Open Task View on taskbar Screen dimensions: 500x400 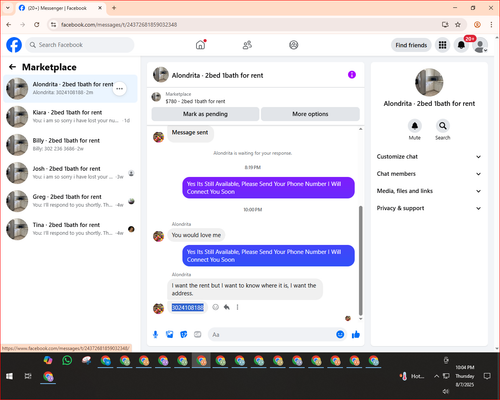tap(28, 376)
